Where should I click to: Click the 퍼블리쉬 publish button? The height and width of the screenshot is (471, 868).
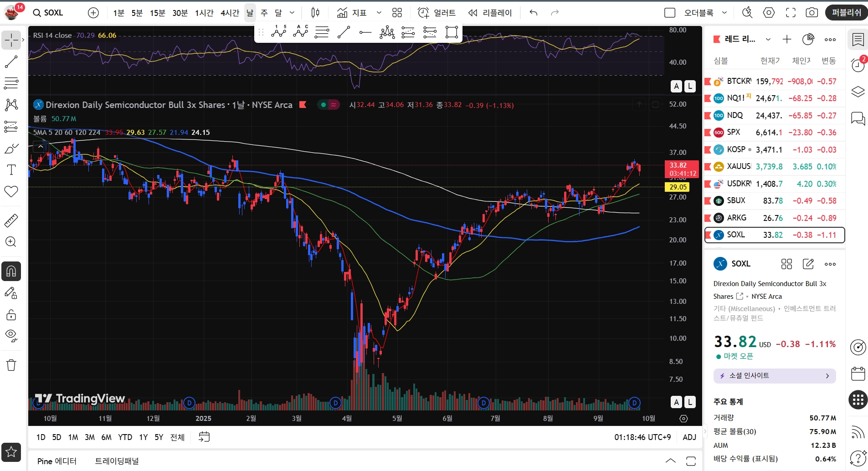coord(847,13)
